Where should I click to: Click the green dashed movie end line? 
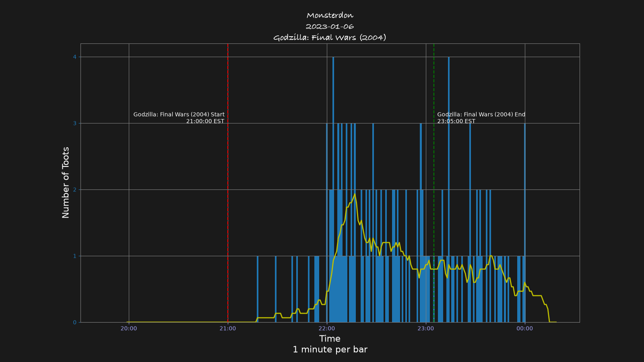434,183
